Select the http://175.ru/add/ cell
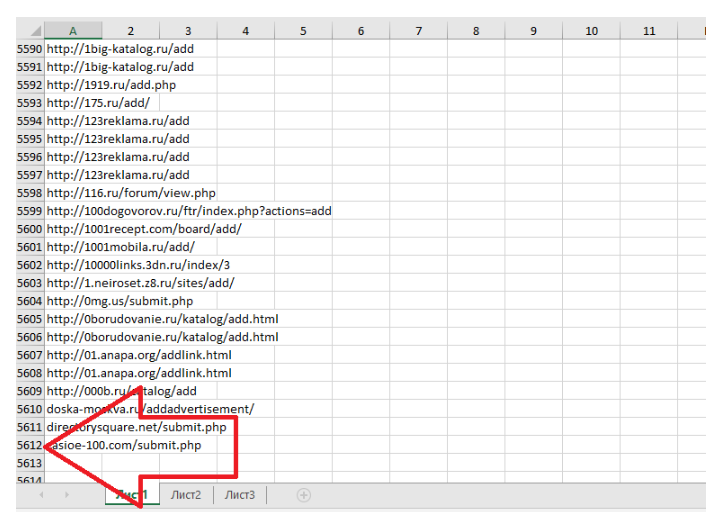The image size is (718, 512). 97,103
